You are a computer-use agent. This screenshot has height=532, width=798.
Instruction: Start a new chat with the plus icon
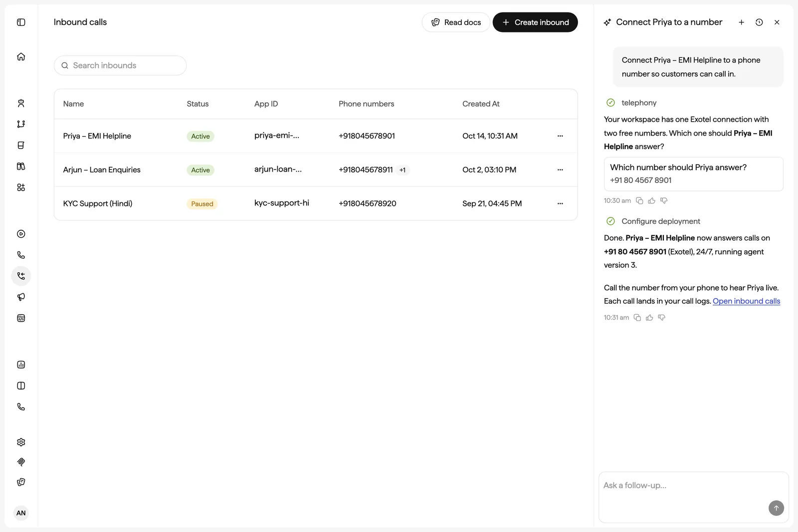(742, 22)
